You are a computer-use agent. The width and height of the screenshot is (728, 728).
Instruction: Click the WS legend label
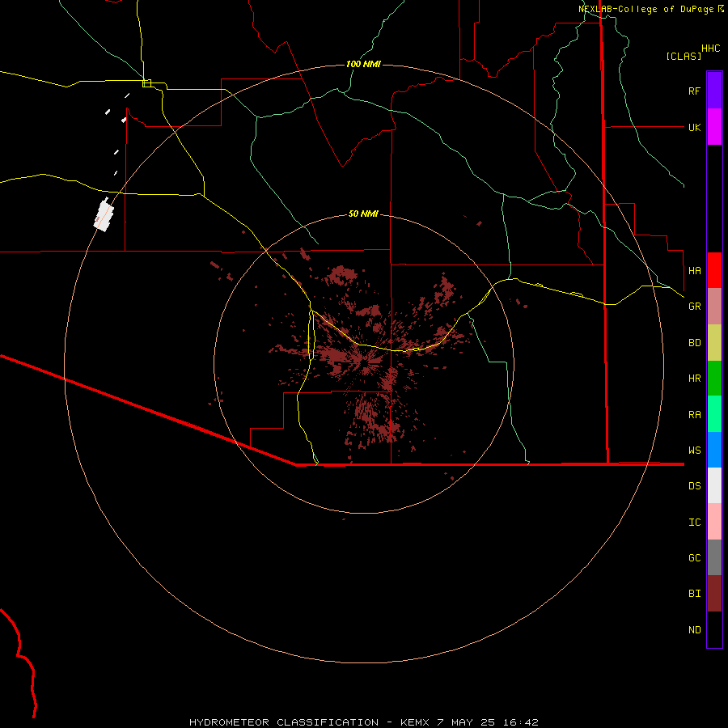(694, 451)
